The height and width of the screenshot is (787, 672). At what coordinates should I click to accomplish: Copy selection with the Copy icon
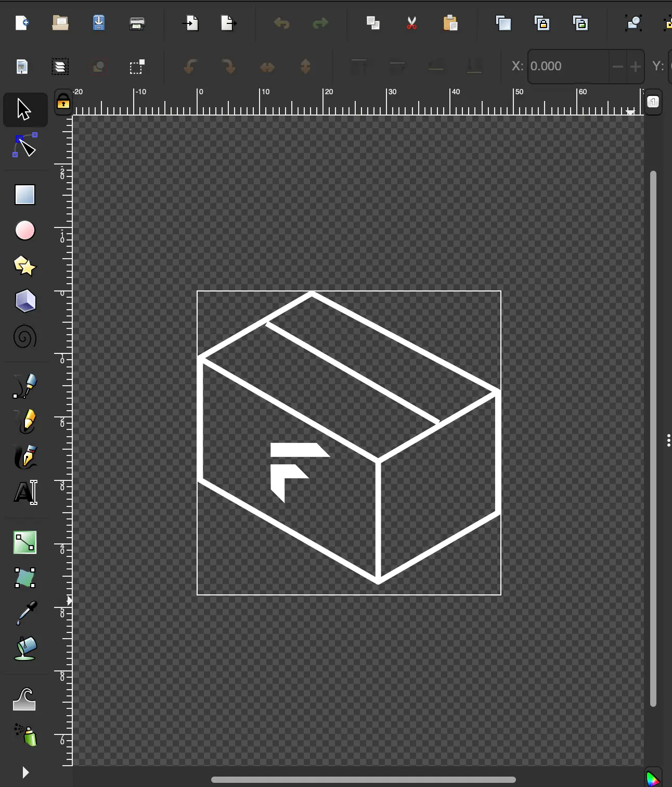pyautogui.click(x=373, y=23)
